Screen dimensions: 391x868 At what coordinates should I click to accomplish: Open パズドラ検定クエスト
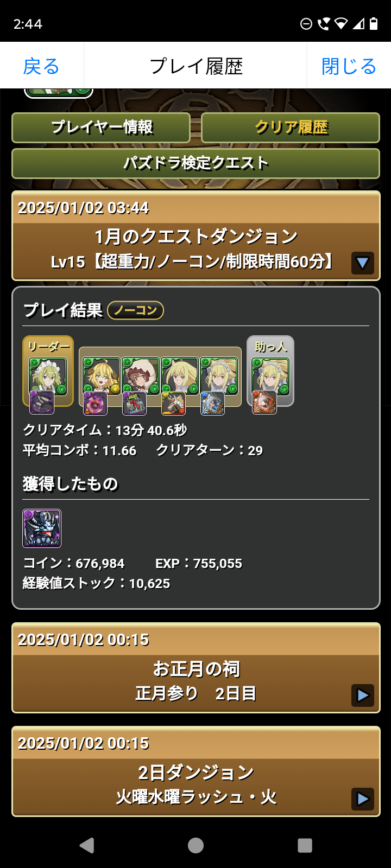coord(195,163)
